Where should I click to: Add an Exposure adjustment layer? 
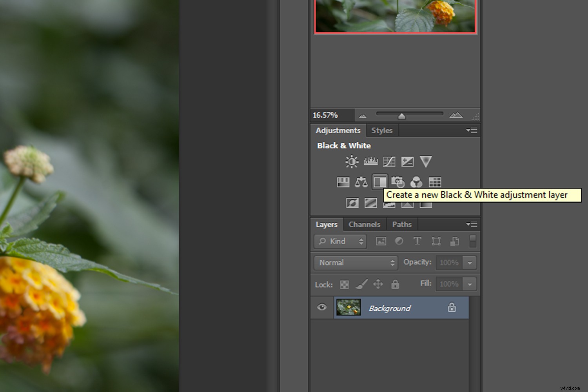(x=407, y=161)
